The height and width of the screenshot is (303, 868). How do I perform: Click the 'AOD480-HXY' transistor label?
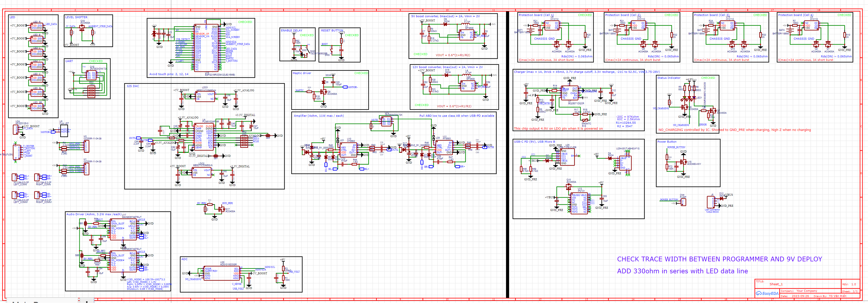(x=694, y=164)
